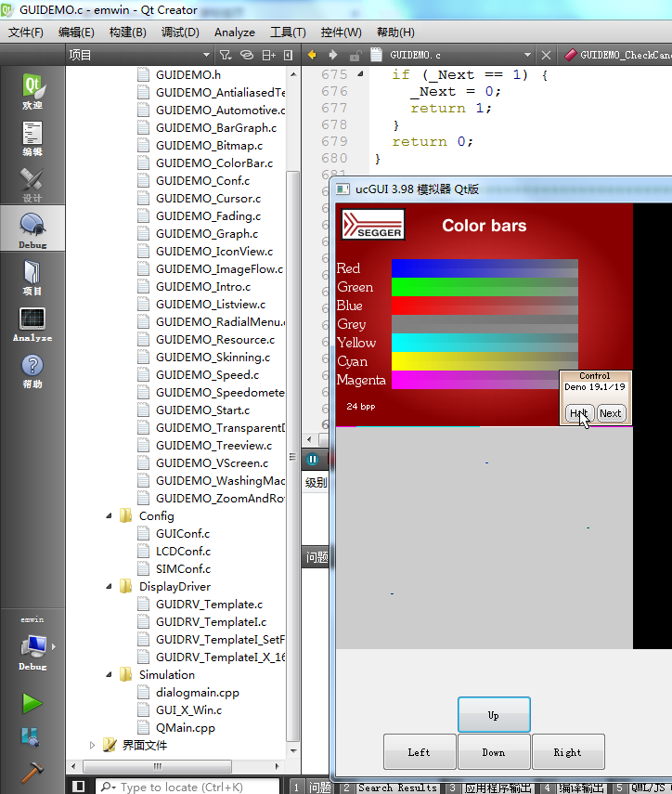Open the Analyze mode in sidebar
Viewport: 672px width, 794px height.
[x=32, y=324]
